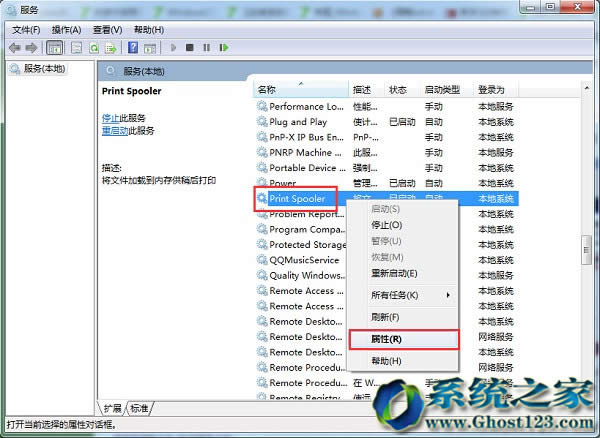Select the Program Compa... service
Image resolution: width=600 pixels, height=438 pixels.
point(300,229)
